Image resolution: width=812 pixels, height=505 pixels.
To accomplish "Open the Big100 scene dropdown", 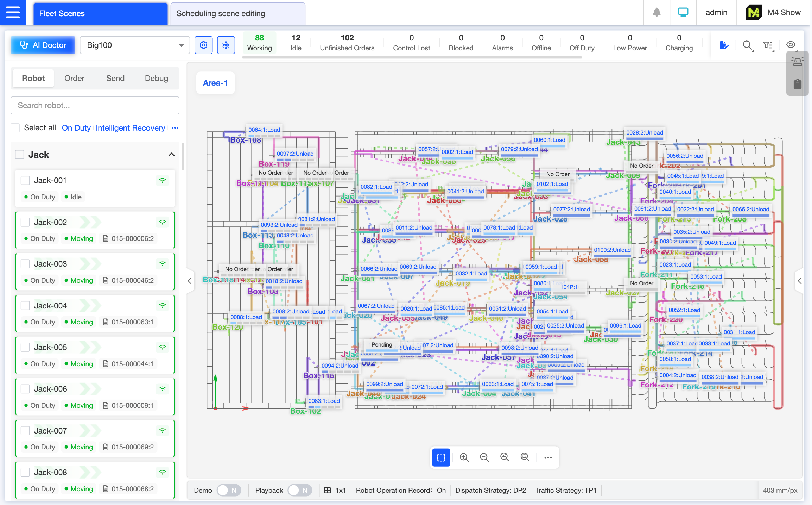I will [135, 45].
